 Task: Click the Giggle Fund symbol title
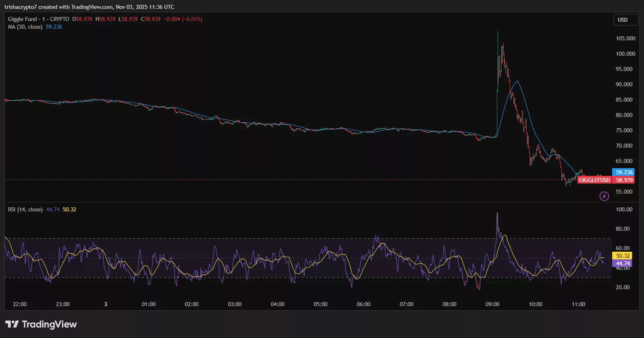23,19
